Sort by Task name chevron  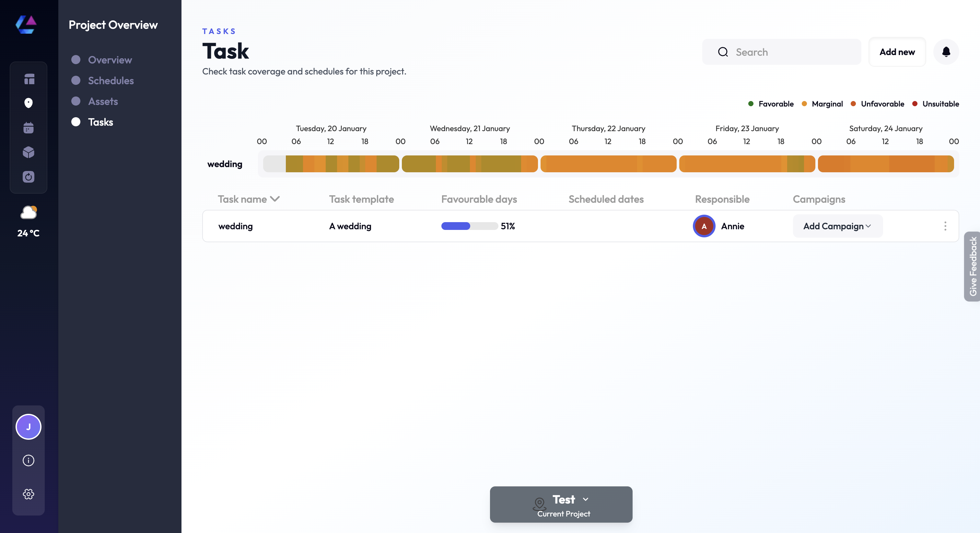(x=275, y=199)
